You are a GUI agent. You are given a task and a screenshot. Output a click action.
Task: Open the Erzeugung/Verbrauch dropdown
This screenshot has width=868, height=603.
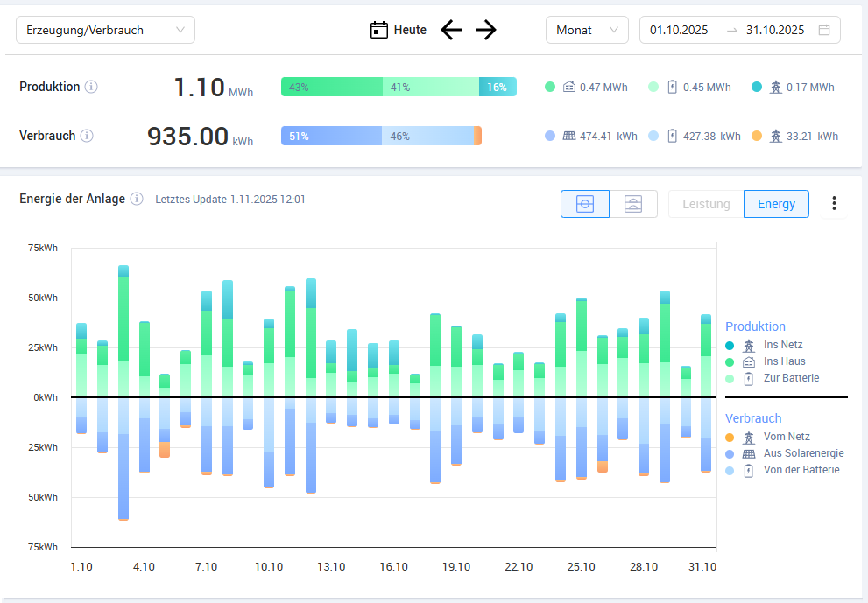coord(105,30)
